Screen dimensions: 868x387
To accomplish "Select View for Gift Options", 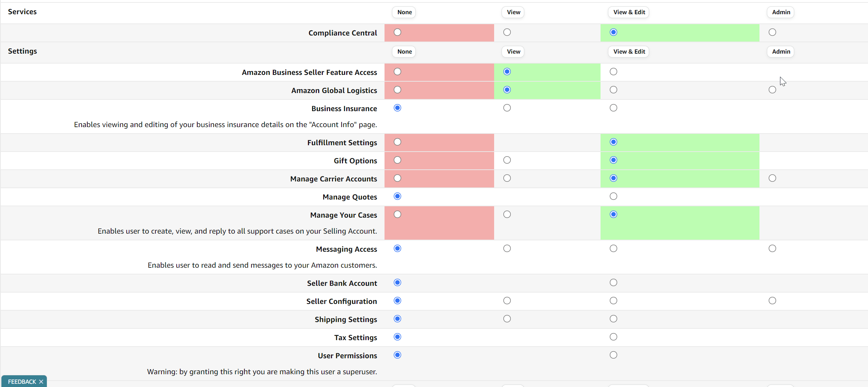I will coord(507,160).
